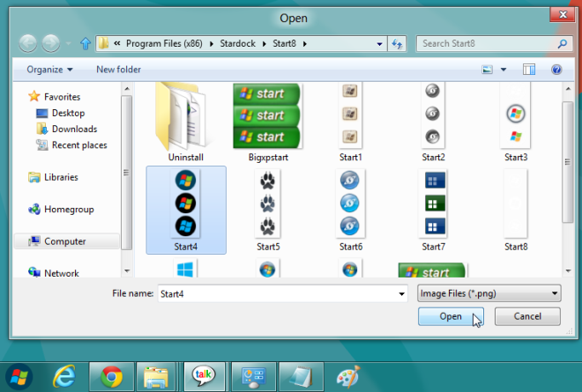The image size is (582, 392).
Task: Open the recent locations dropdown arrow
Action: pos(379,44)
